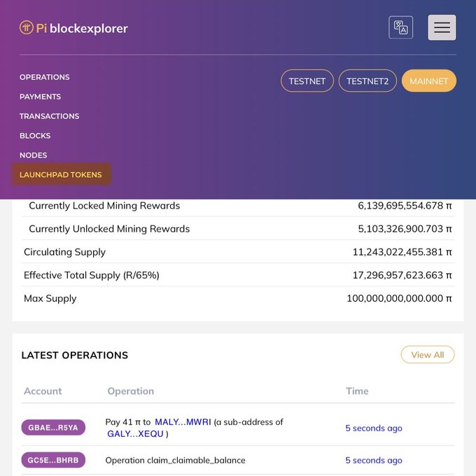Open the OPERATIONS menu item
This screenshot has height=476, width=476.
(45, 77)
